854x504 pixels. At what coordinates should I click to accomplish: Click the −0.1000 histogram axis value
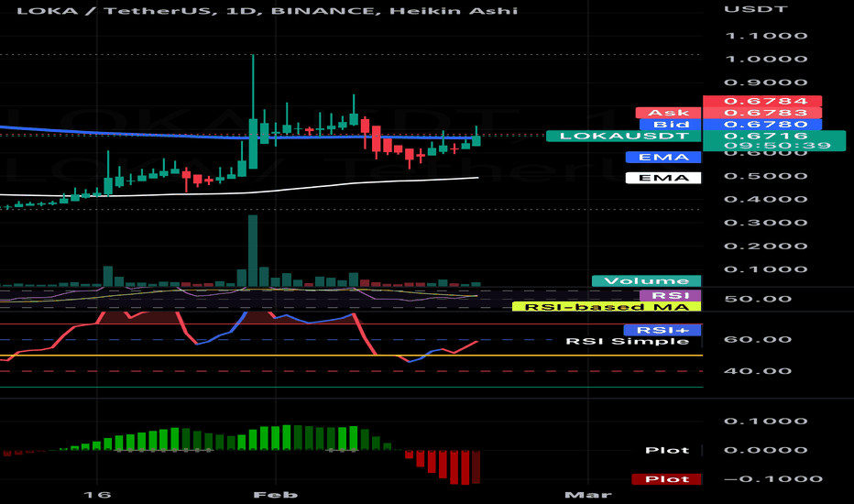(773, 479)
